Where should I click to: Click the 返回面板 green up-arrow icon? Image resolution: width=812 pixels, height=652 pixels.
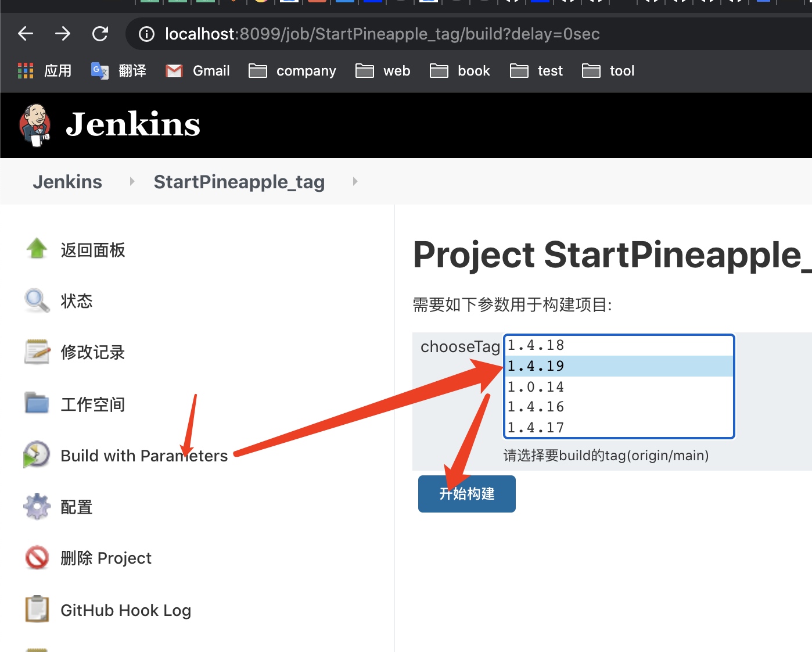click(x=36, y=249)
